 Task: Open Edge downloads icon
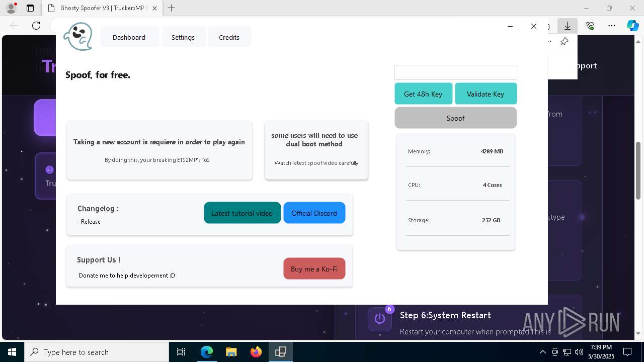568,26
